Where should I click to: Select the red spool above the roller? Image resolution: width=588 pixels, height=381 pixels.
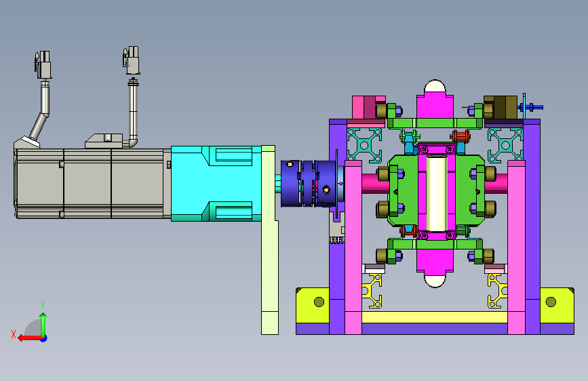(x=460, y=136)
